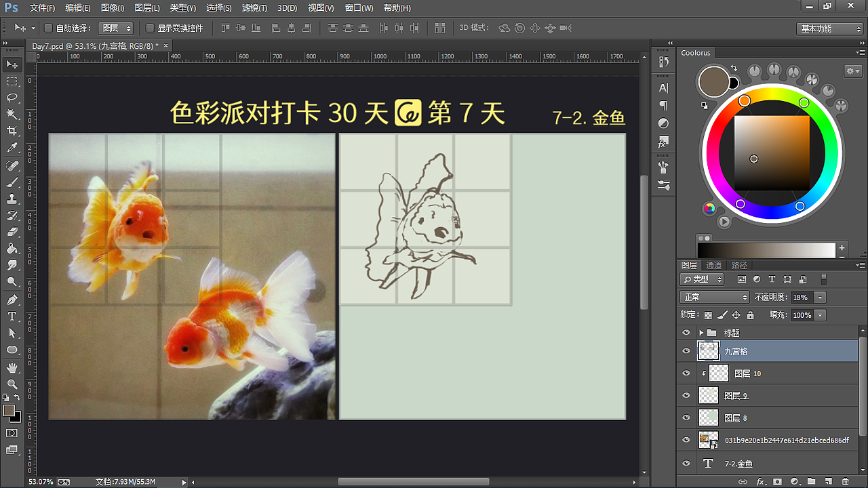Viewport: 868px width, 488px height.
Task: Select the Rectangular Marquee tool
Action: [x=12, y=81]
